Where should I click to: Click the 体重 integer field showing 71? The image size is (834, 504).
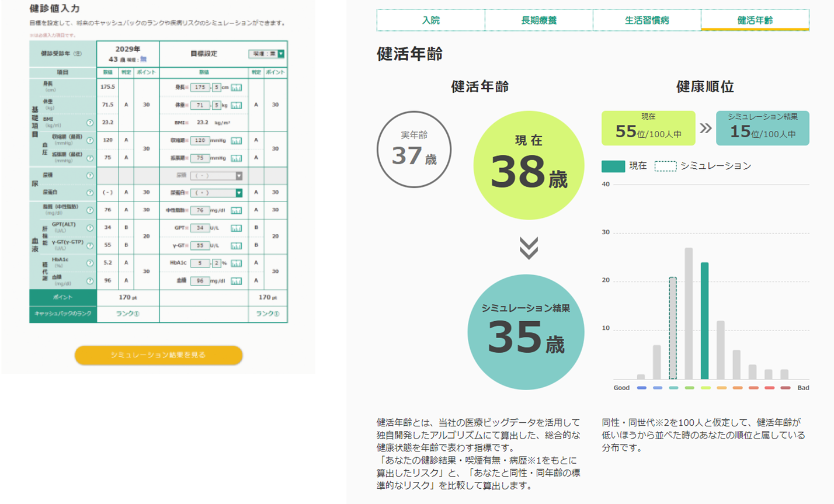point(200,105)
